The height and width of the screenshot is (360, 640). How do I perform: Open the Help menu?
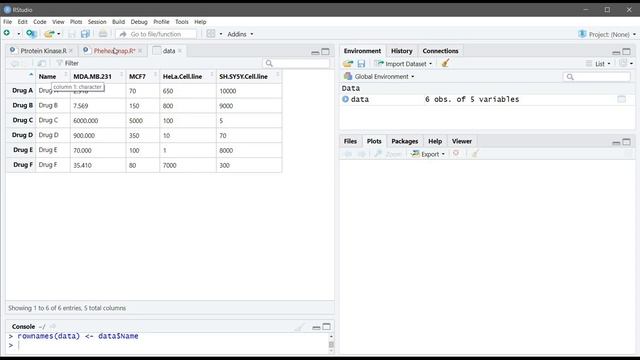(200, 22)
